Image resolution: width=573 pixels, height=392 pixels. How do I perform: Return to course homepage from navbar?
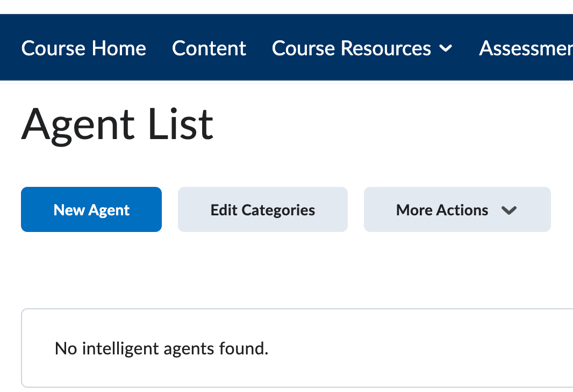click(83, 48)
